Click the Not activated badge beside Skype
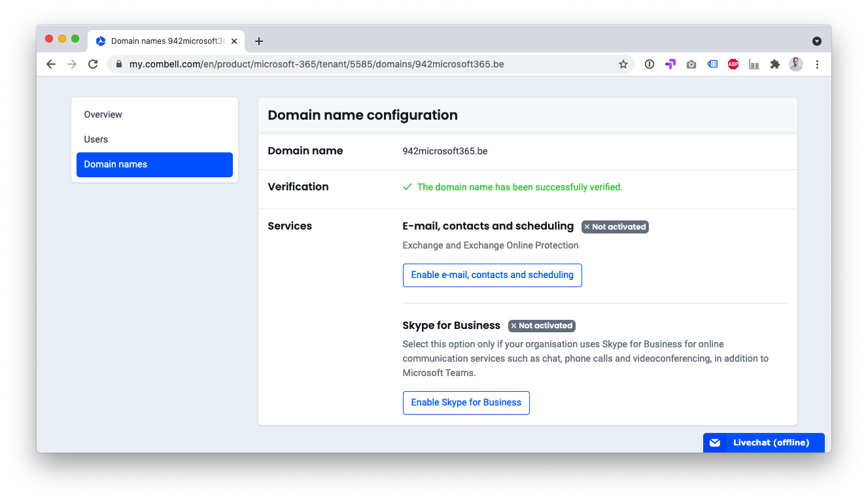 542,326
